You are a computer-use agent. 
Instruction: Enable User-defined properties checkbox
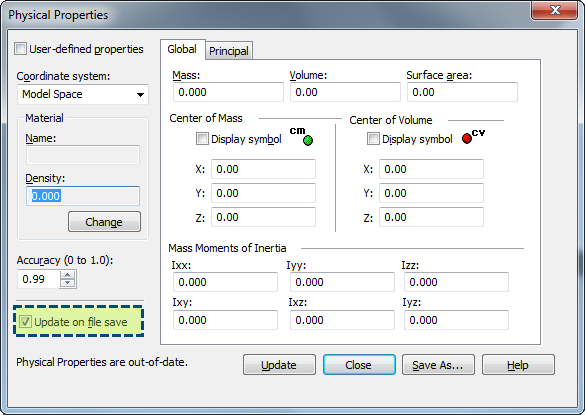(21, 49)
